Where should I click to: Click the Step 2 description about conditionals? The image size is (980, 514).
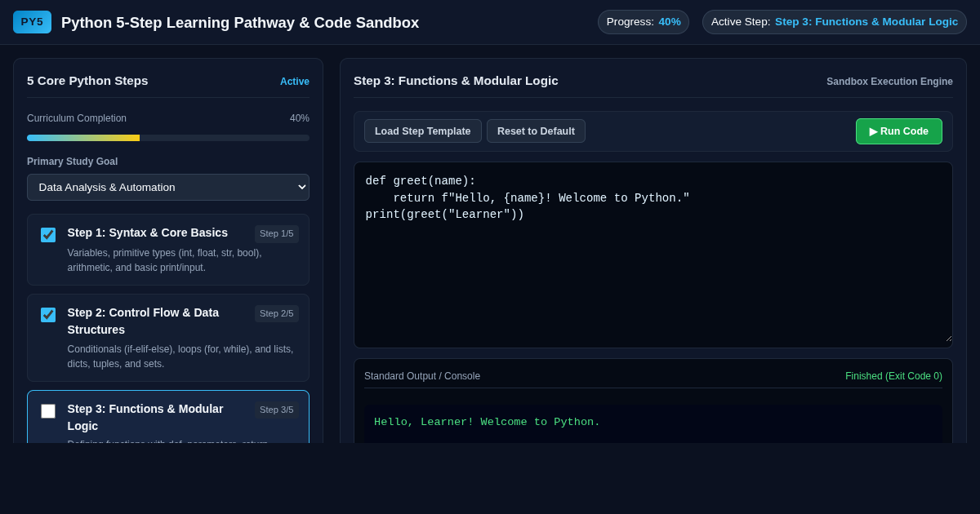click(180, 357)
